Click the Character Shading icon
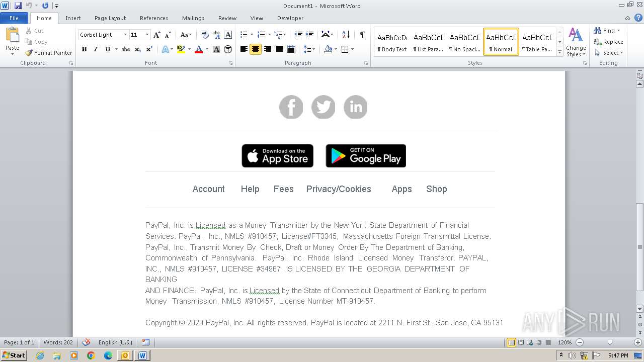644x362 pixels. pyautogui.click(x=216, y=49)
